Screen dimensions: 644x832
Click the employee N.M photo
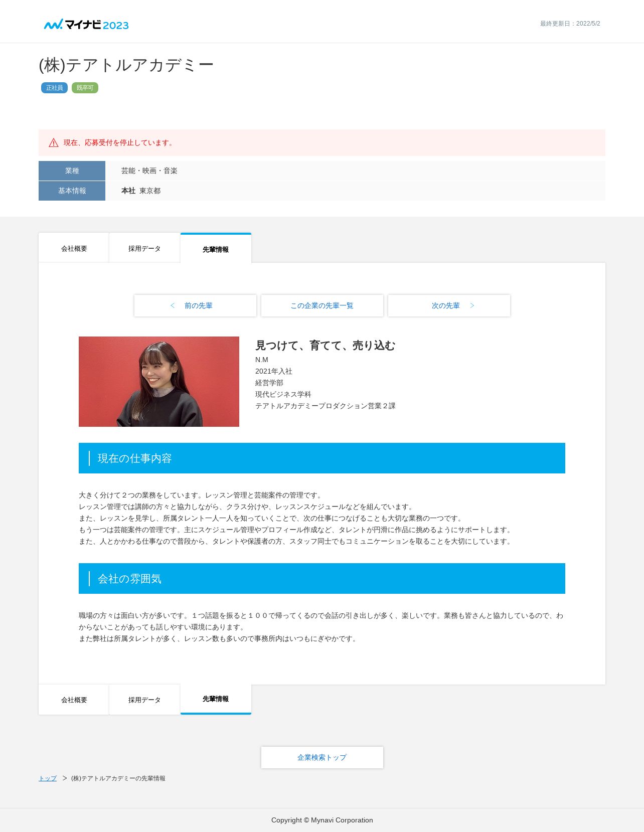click(x=159, y=382)
